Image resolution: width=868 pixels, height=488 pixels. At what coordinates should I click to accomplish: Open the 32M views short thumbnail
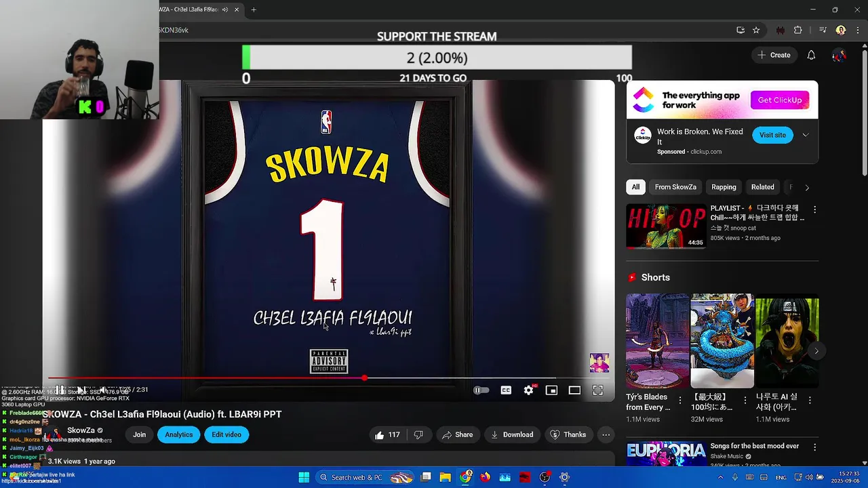pyautogui.click(x=722, y=341)
